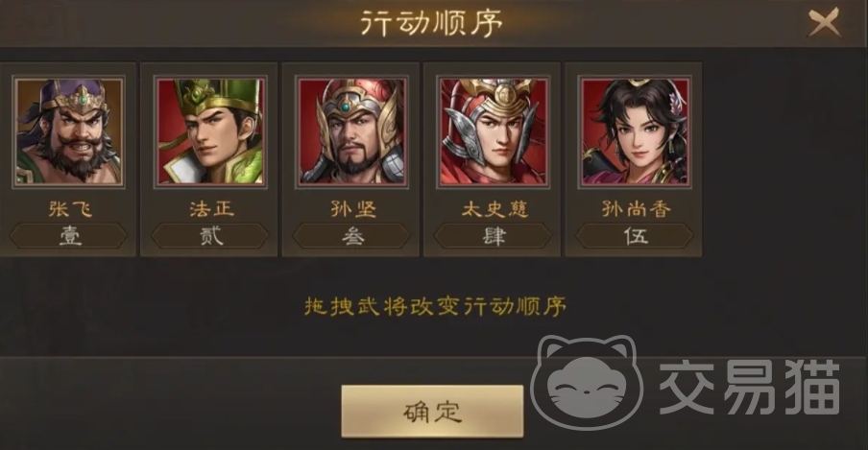This screenshot has width=868, height=450.
Task: Close the 行动顺序 dialog with the X
Action: coord(824,23)
